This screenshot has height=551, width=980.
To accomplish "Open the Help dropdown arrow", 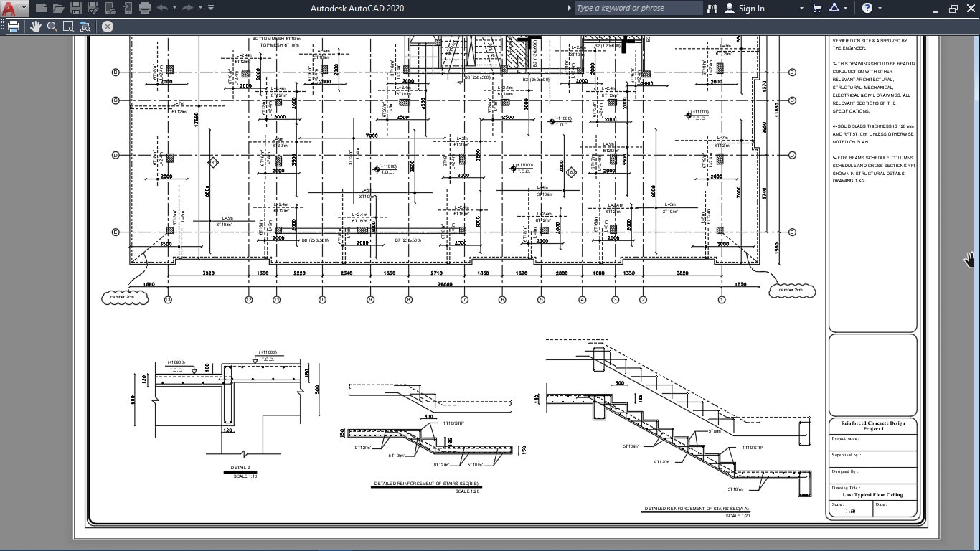I will (880, 8).
